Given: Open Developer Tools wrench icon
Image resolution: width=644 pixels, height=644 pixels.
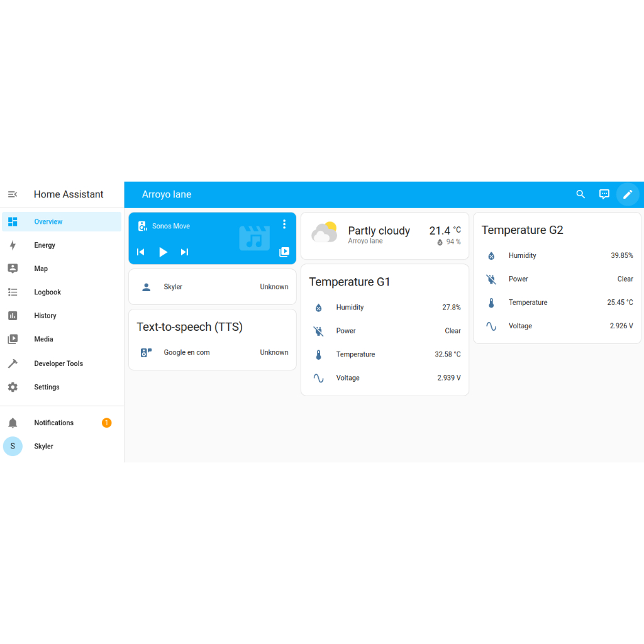Looking at the screenshot, I should (x=13, y=363).
